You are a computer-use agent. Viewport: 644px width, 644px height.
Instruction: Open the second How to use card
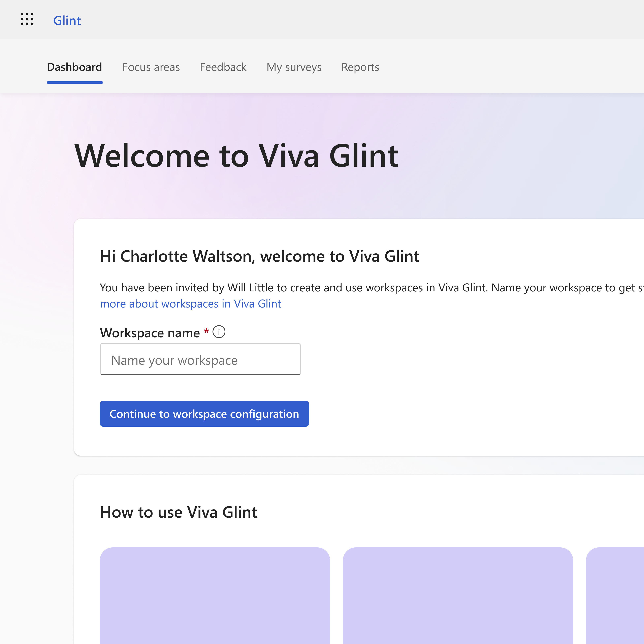(x=458, y=596)
